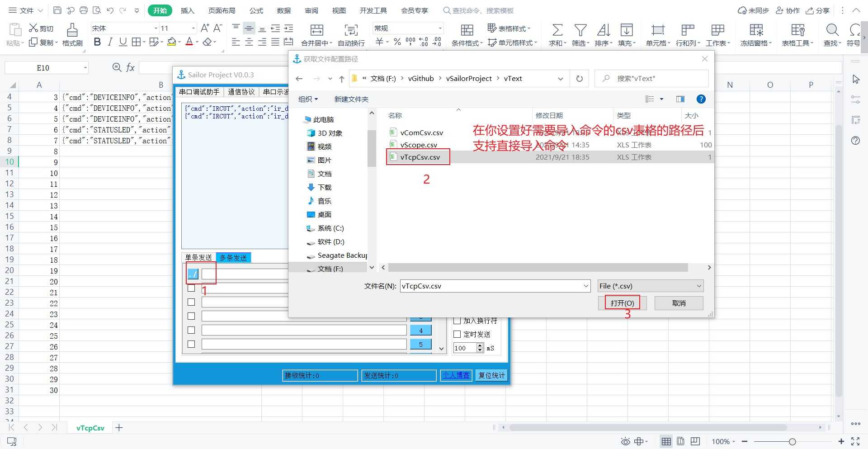Click the AutoSum (求和) icon

pyautogui.click(x=557, y=31)
